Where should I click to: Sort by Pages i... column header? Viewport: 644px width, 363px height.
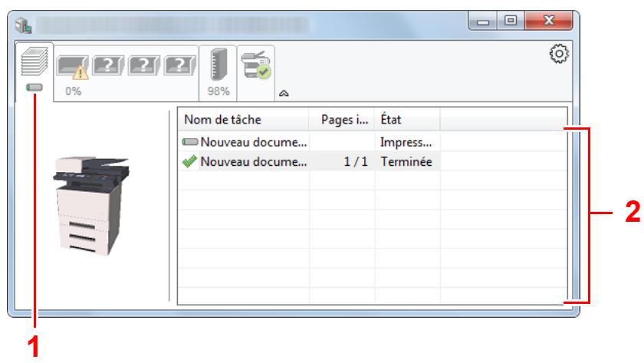[342, 120]
